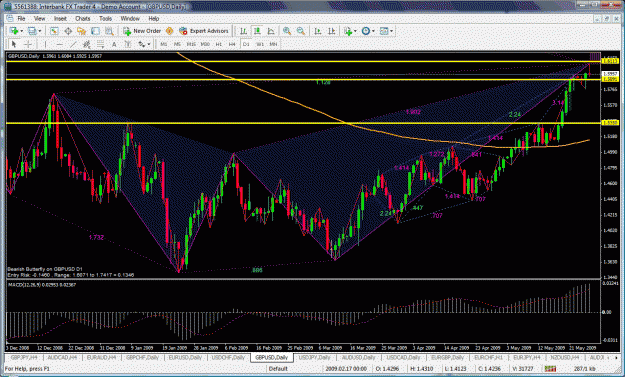Switch chart to candlestick mode
625x377 pixels.
[257, 31]
